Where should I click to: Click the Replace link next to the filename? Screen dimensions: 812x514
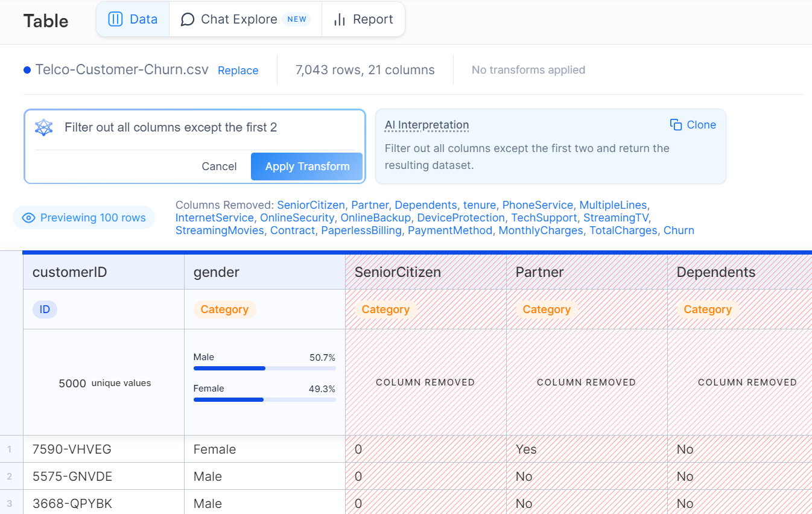click(238, 70)
